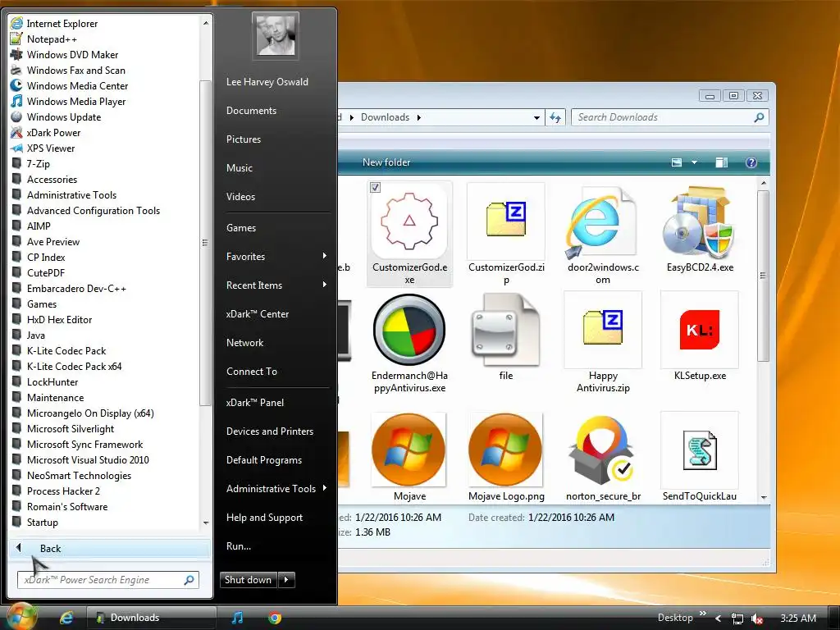Go Back to the main Start menu

tap(109, 549)
